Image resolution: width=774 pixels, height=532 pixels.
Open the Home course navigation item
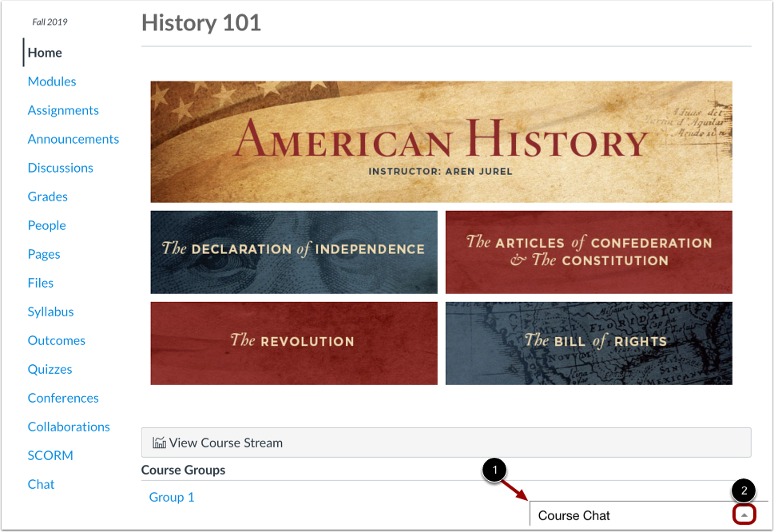point(45,52)
